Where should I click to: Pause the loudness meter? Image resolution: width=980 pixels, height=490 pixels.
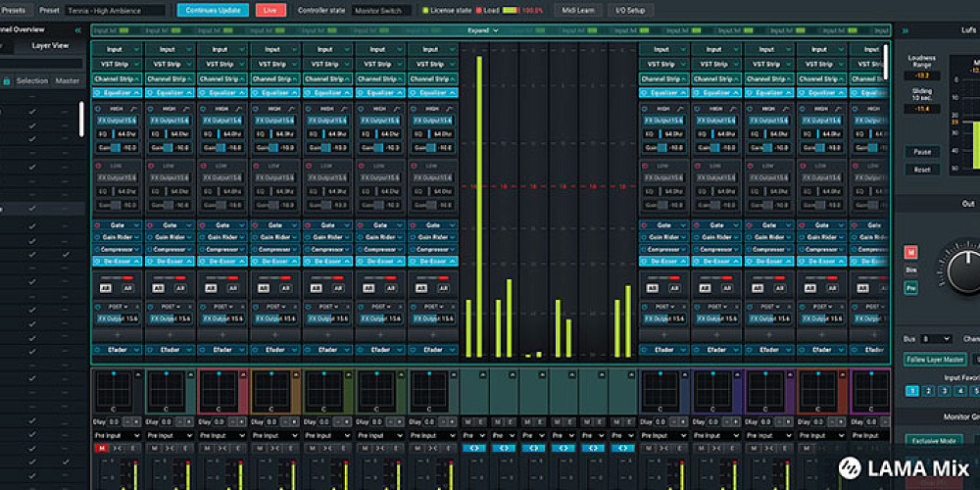point(922,152)
